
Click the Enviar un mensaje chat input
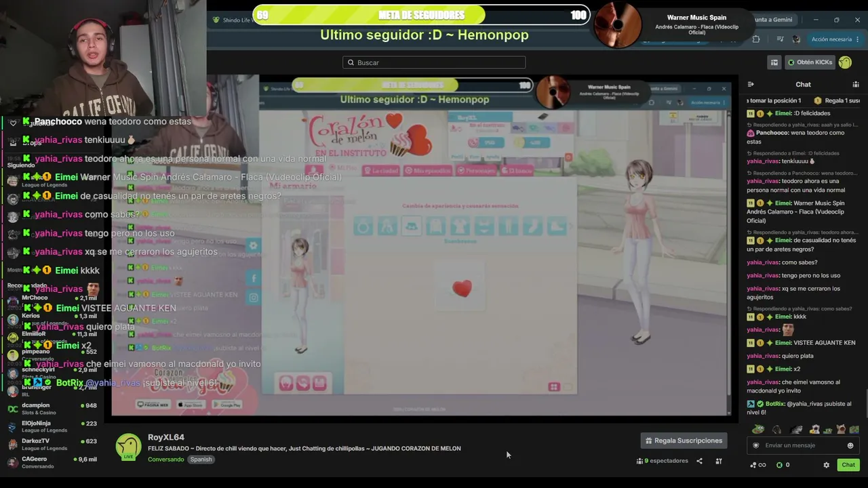point(803,445)
